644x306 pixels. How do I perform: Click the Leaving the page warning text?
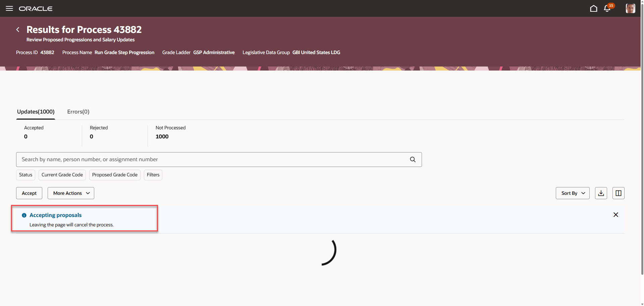71,225
